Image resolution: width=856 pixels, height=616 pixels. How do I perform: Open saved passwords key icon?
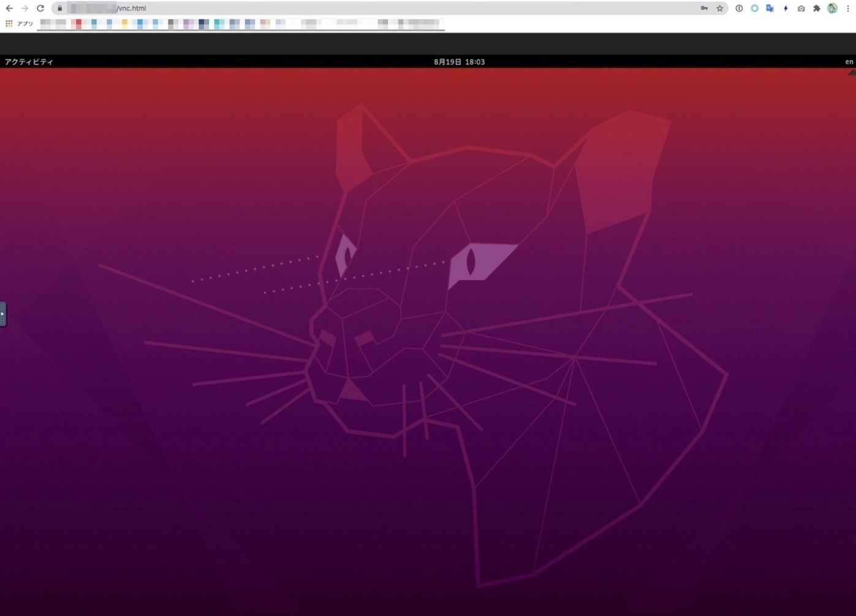click(704, 9)
